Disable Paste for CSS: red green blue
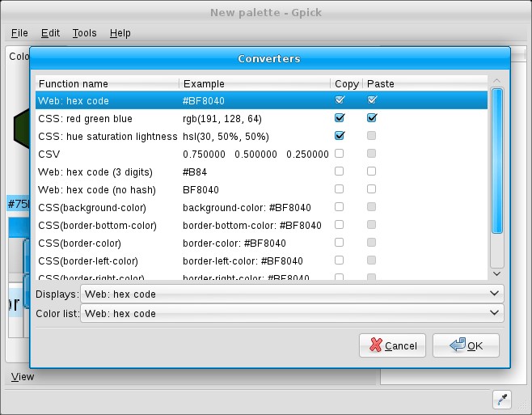This screenshot has width=532, height=415. click(x=372, y=118)
